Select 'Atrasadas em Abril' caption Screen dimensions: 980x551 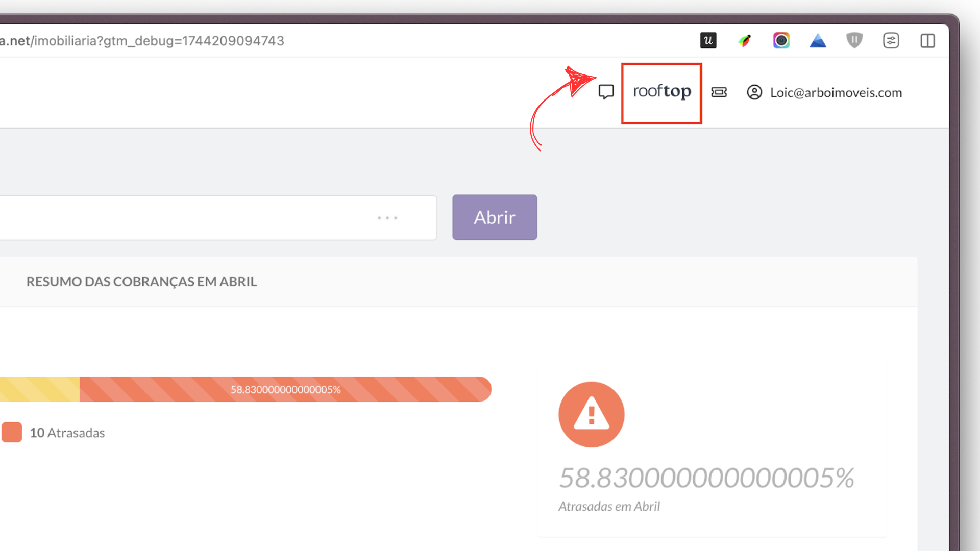pos(609,506)
